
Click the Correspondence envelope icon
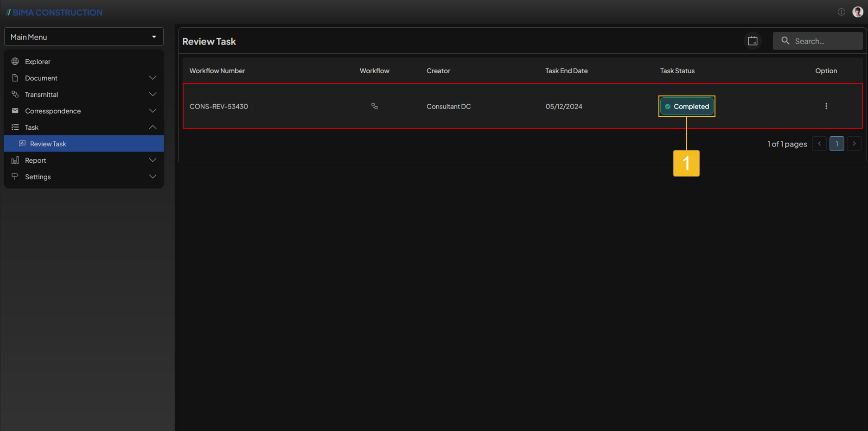click(15, 111)
